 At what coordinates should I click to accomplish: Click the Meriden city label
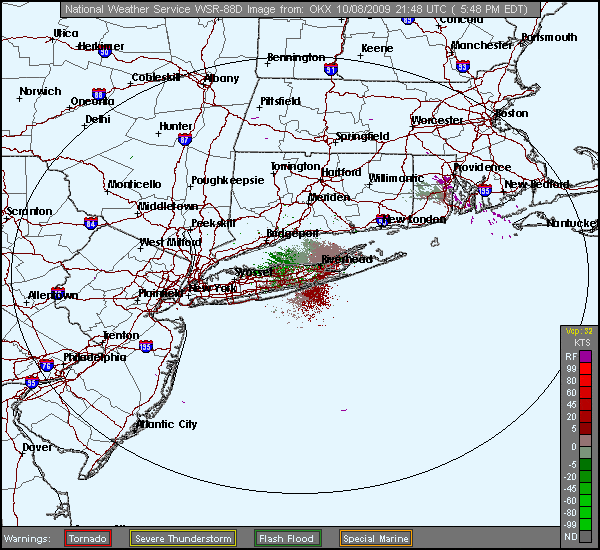pos(329,197)
